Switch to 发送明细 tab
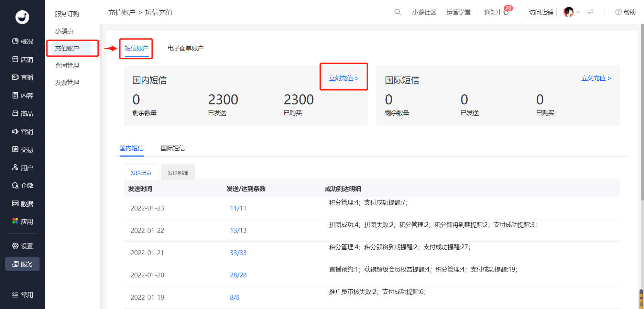Screen dimensions: 644x309 point(178,173)
